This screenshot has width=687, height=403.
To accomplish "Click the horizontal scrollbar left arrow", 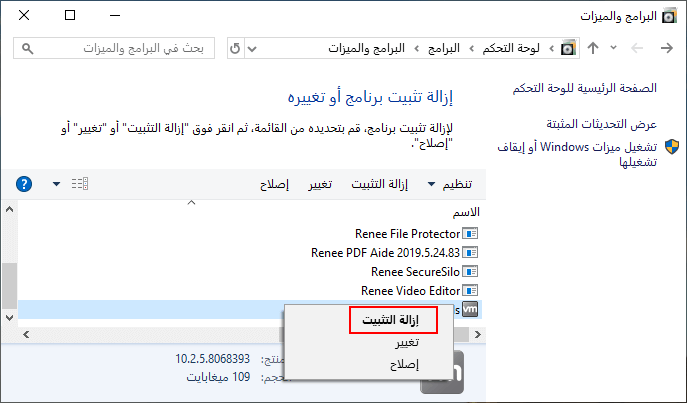I will pyautogui.click(x=26, y=335).
